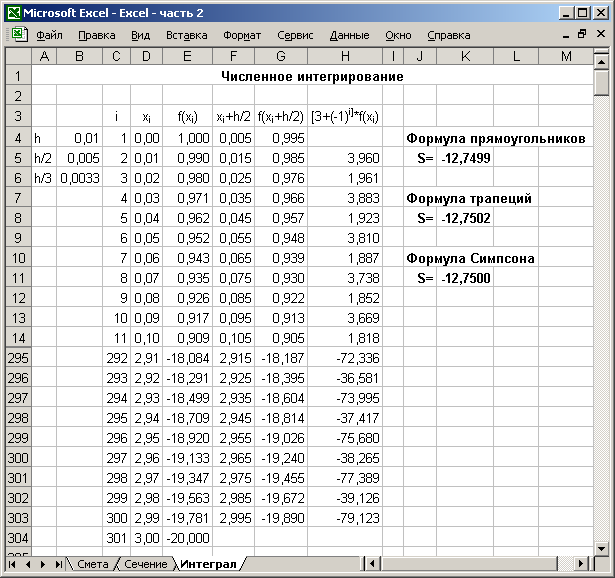The width and height of the screenshot is (615, 578).
Task: Click Simpson result cell -12,7500
Action: [x=465, y=278]
